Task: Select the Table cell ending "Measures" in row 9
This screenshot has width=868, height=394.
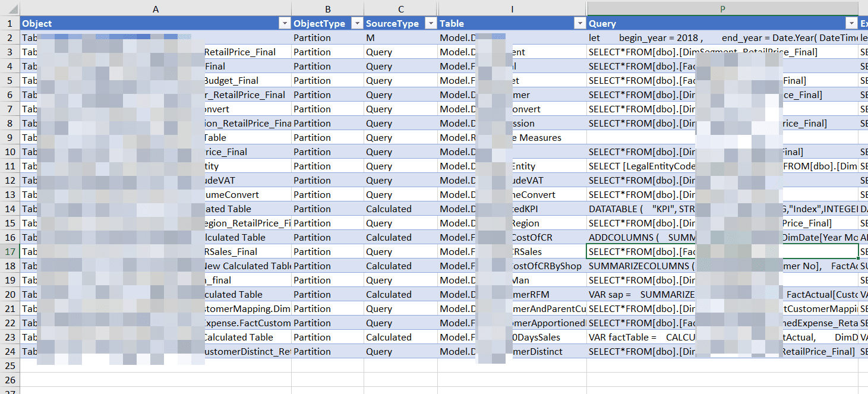Action: [512, 137]
